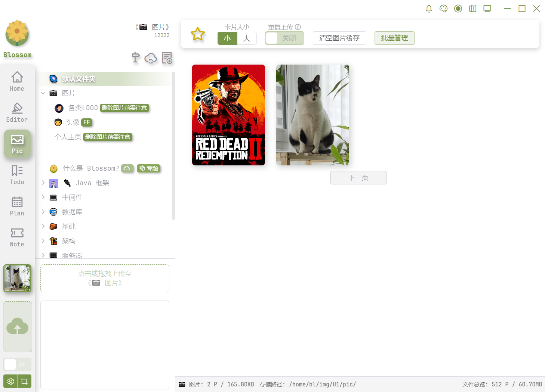This screenshot has width=545, height=392.
Task: Open the notifications bell icon
Action: [429, 9]
